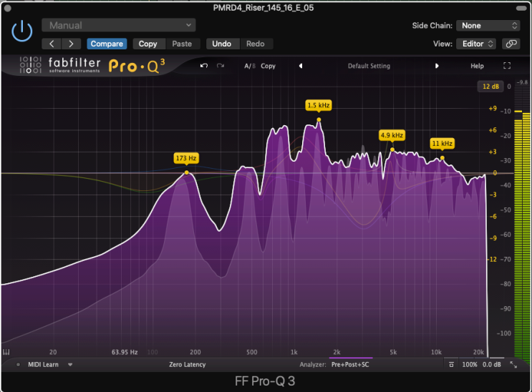Click the window close dot

point(8,8)
